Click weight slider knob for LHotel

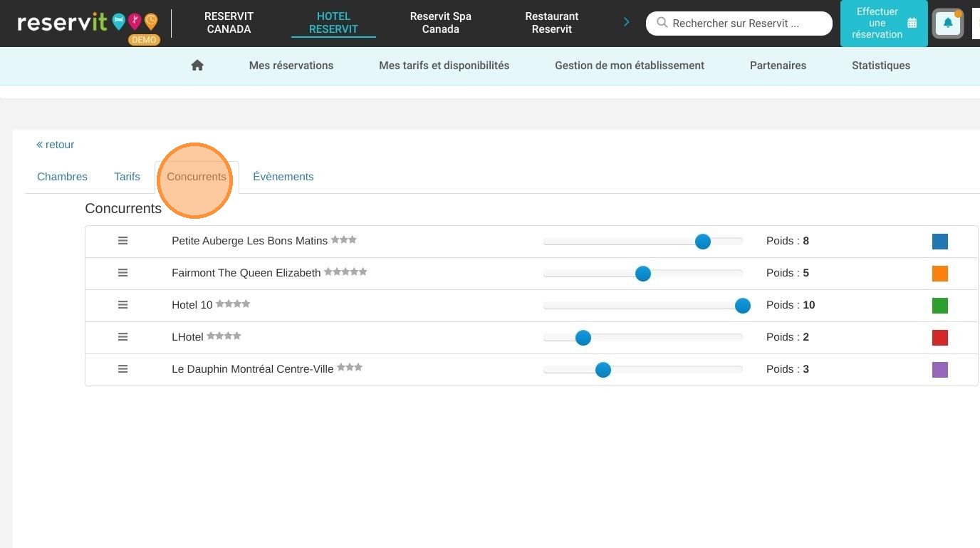coord(583,338)
